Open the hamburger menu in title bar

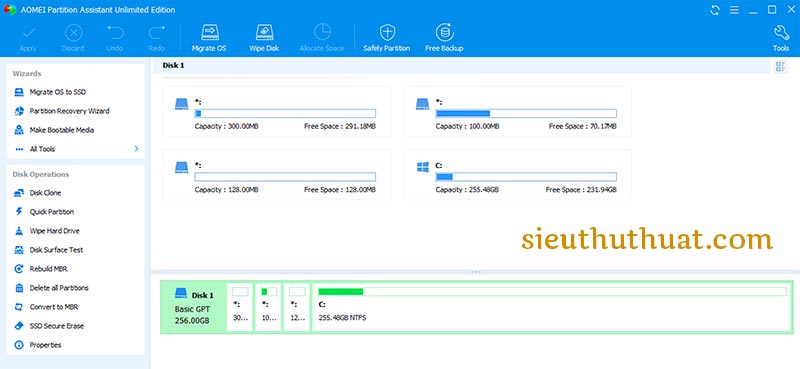tap(734, 10)
